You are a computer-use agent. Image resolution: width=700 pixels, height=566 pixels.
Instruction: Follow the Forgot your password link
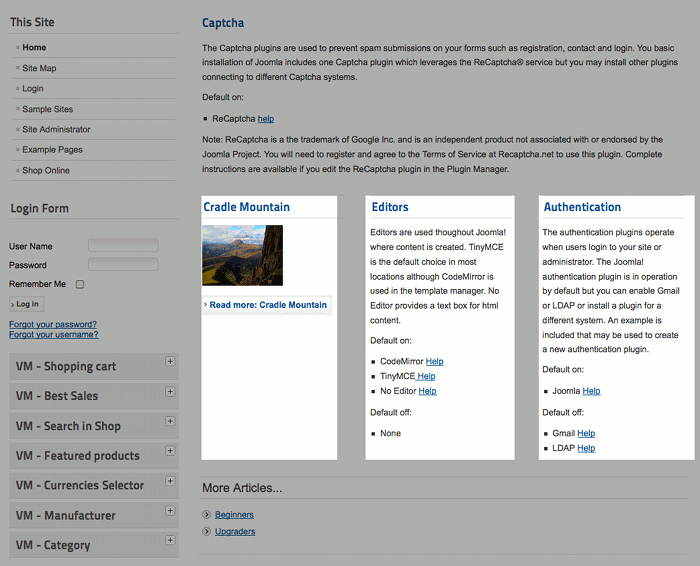tap(53, 324)
